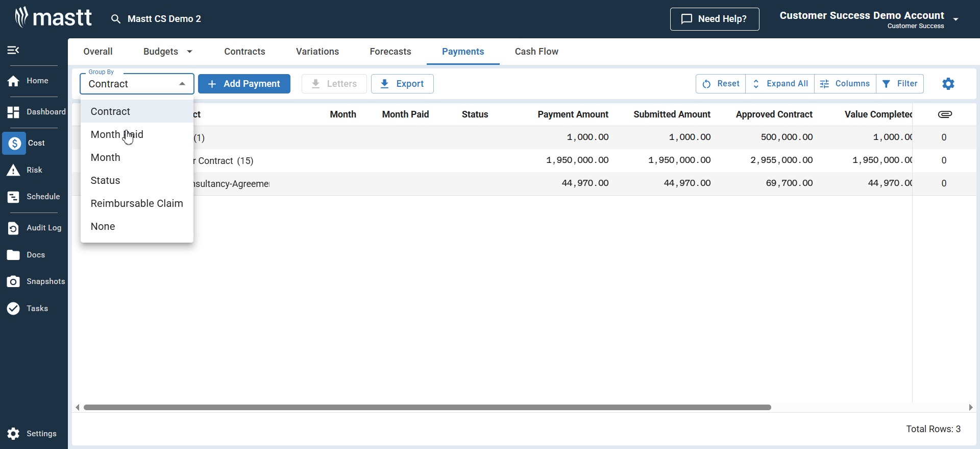Click the Letters button

click(x=334, y=84)
